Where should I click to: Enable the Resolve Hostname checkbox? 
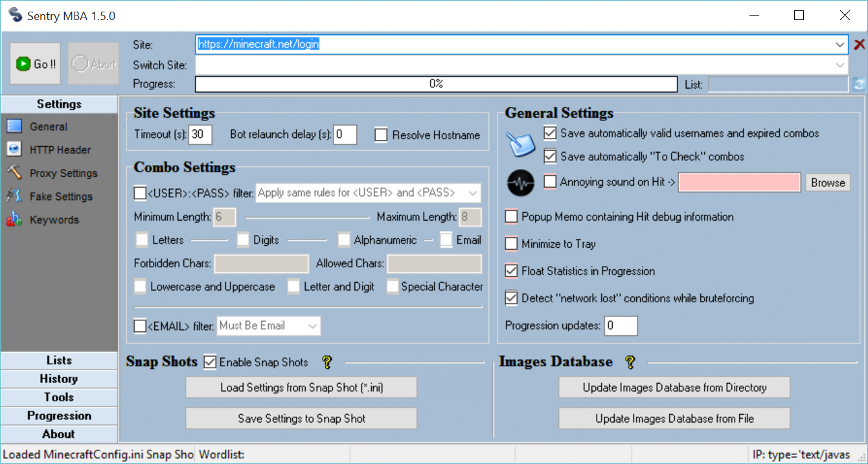(381, 135)
